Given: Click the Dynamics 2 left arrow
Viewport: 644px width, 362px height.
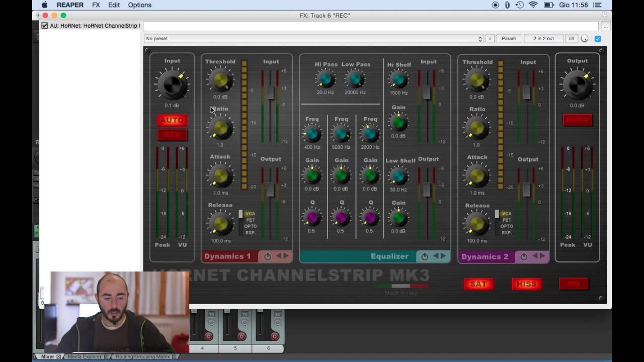Looking at the screenshot, I should click(535, 256).
